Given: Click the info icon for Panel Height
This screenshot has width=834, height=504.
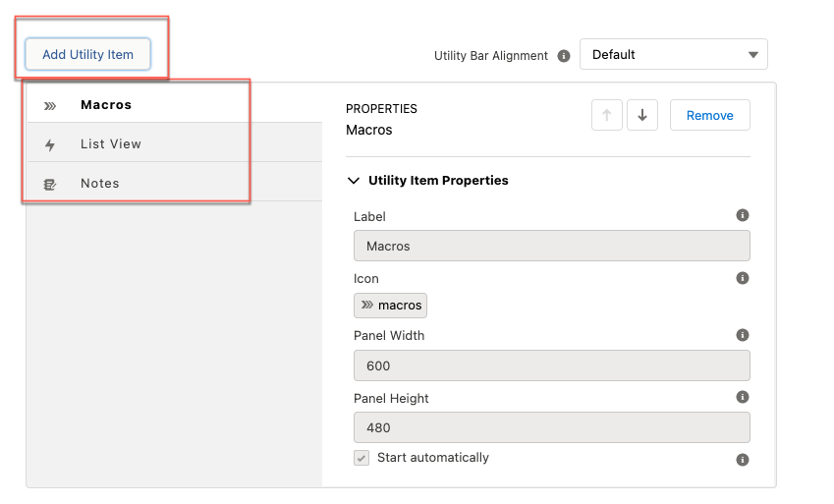Looking at the screenshot, I should pyautogui.click(x=743, y=397).
